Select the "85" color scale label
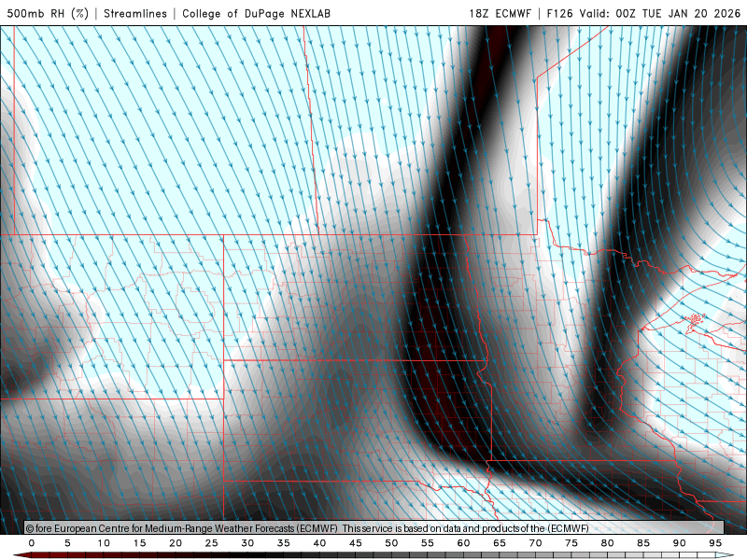The width and height of the screenshot is (747, 560). pos(643,543)
